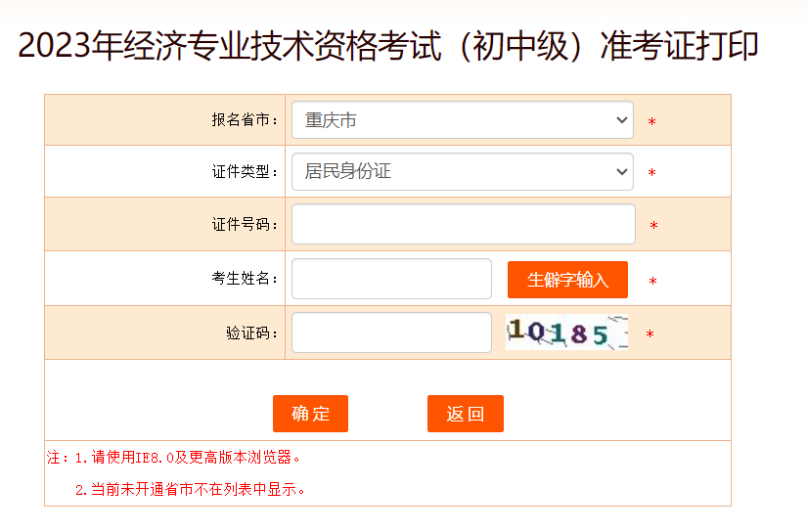Click the 生僻字输入 button
The width and height of the screenshot is (807, 532).
click(x=567, y=280)
